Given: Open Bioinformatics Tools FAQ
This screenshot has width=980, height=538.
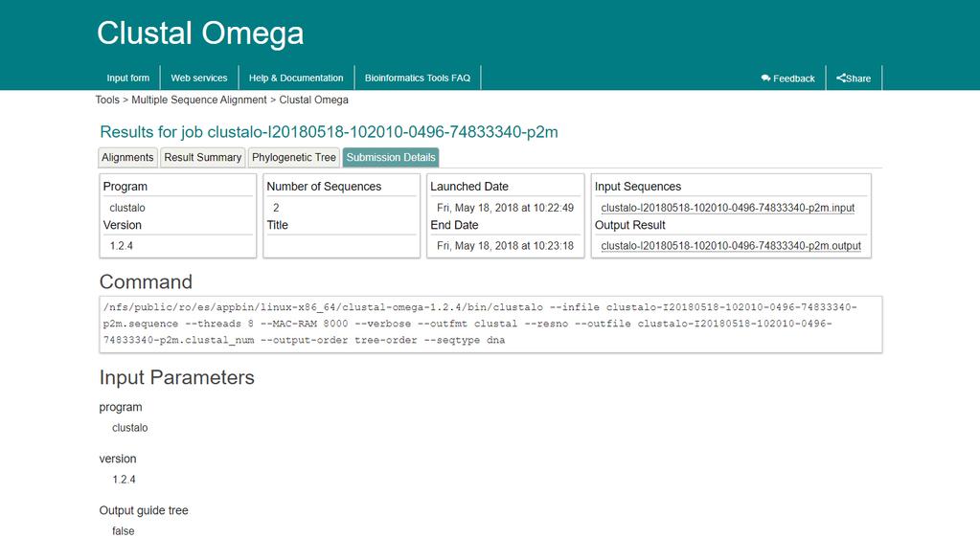Looking at the screenshot, I should [418, 78].
